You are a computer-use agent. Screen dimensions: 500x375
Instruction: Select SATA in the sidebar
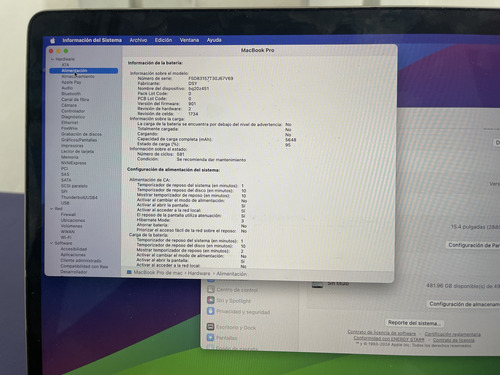(x=66, y=180)
